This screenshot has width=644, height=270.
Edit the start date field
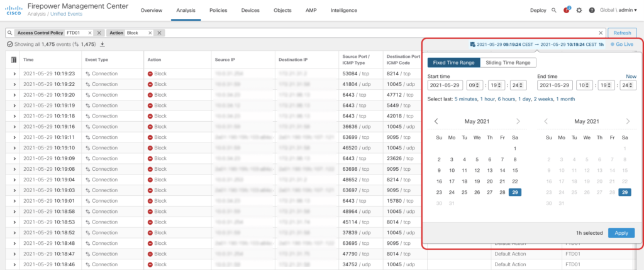[x=445, y=85]
